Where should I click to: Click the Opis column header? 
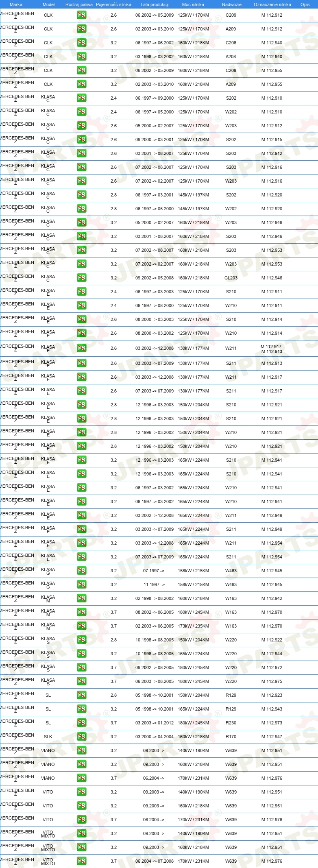[x=305, y=4]
